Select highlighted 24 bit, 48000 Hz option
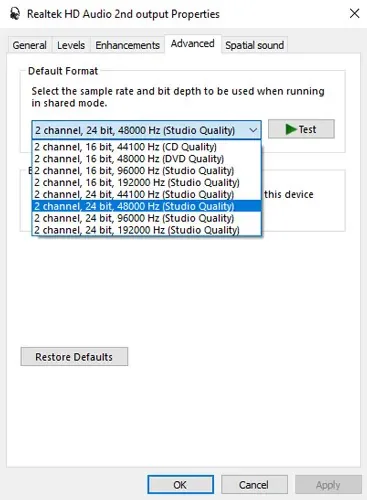367x500 pixels. click(146, 206)
